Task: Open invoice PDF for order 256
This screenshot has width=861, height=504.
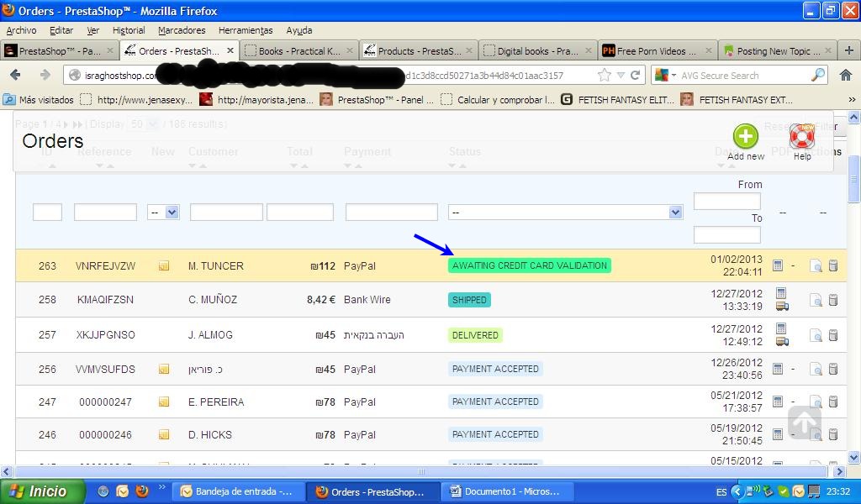Action: point(778,369)
